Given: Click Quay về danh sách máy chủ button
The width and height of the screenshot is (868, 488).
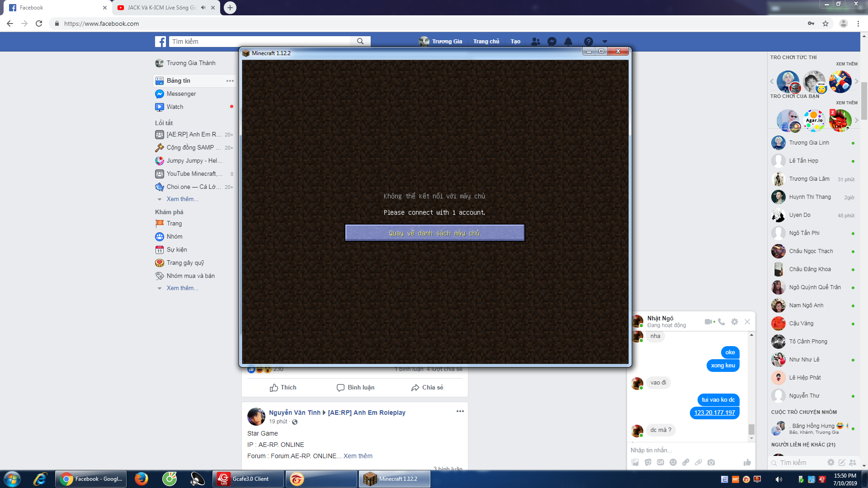Looking at the screenshot, I should point(434,233).
